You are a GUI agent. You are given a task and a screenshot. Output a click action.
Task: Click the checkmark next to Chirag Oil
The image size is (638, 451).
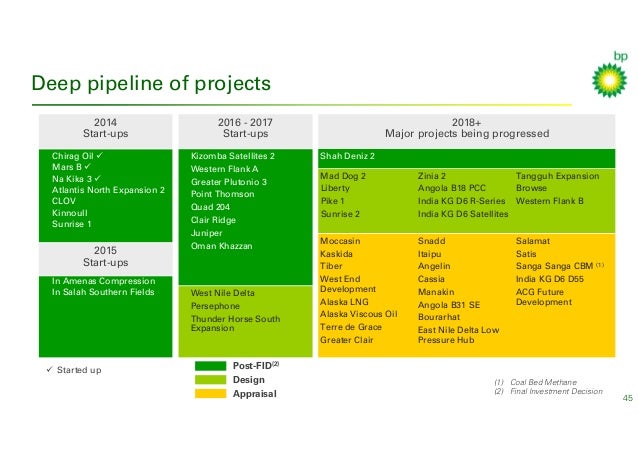pos(100,155)
